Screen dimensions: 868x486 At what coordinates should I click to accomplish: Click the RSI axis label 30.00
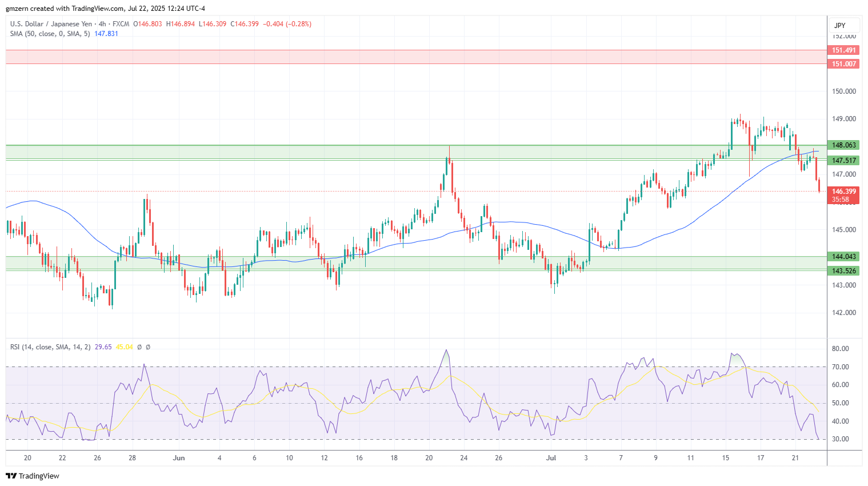[x=840, y=439]
